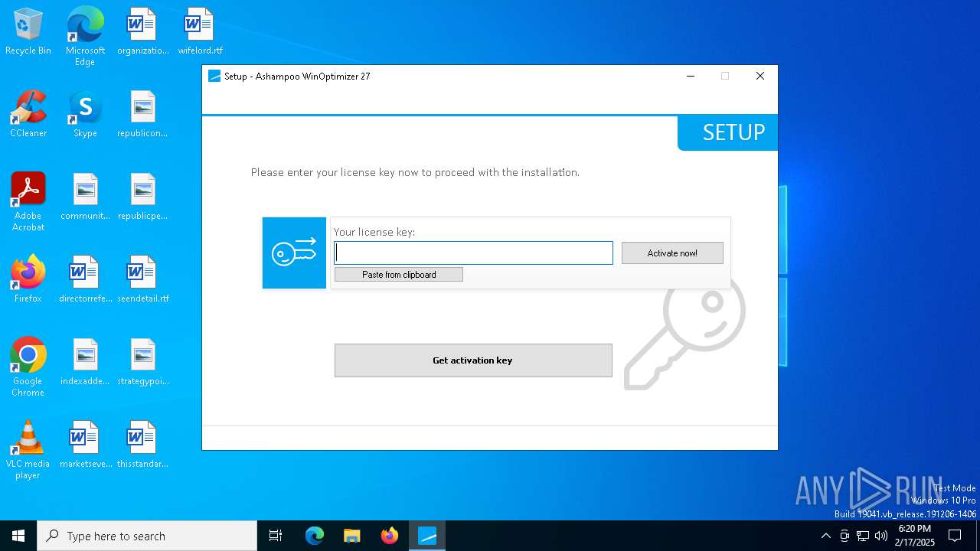Minimize the Ashampoo setup window
The image size is (980, 551).
coord(691,76)
